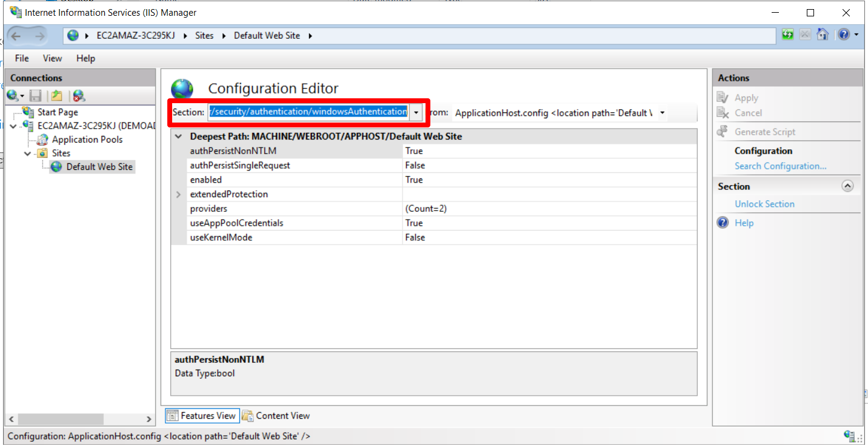Select useKernelMode property row

[434, 238]
